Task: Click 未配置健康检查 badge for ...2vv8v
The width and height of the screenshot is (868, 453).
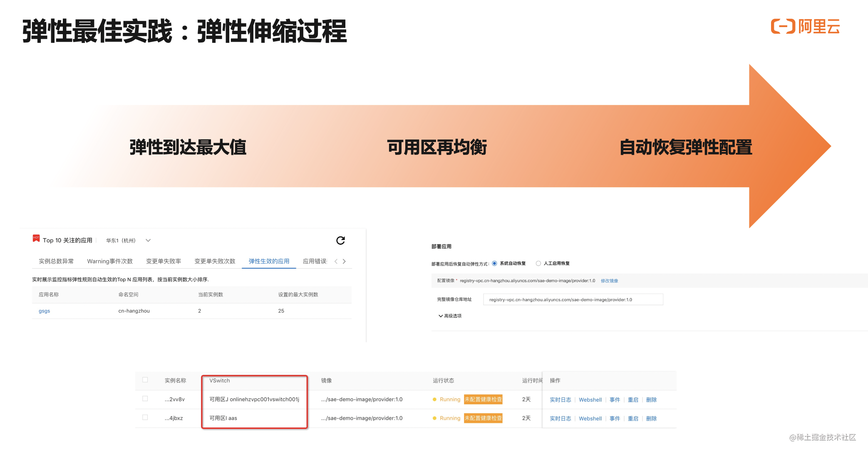Action: [x=483, y=399]
